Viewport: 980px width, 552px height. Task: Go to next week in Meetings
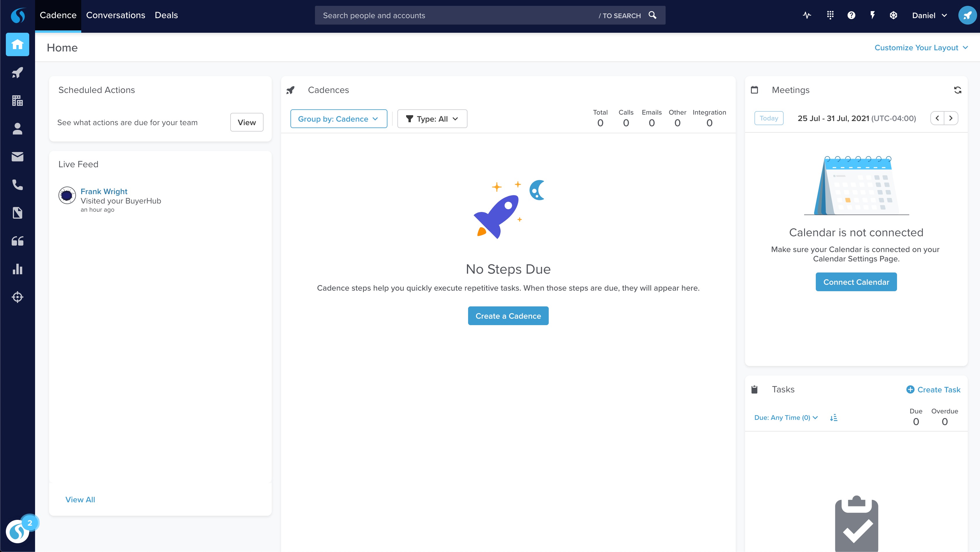click(951, 118)
